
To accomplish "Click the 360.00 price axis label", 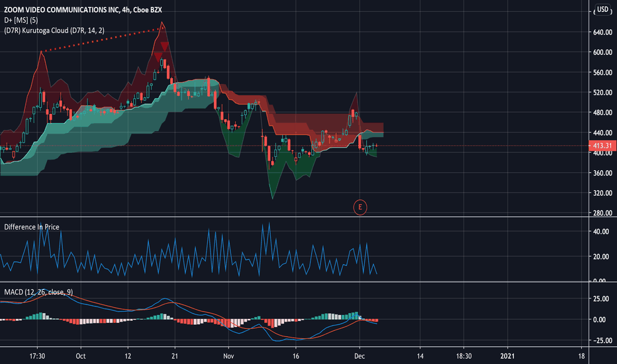I will click(x=602, y=173).
